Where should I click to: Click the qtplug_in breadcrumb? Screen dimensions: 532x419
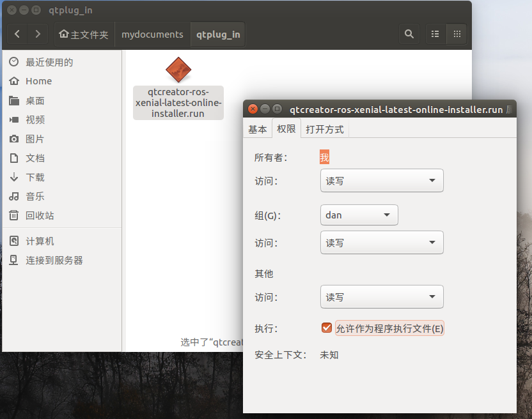point(218,34)
